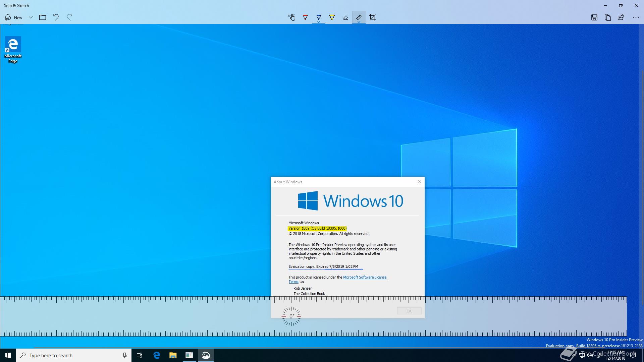Select the Crop tool
This screenshot has height=362, width=644.
(x=372, y=17)
